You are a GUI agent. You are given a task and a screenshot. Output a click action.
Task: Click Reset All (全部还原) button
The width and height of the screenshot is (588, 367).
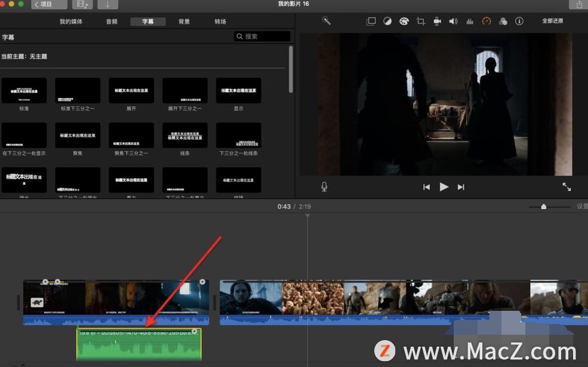(552, 21)
